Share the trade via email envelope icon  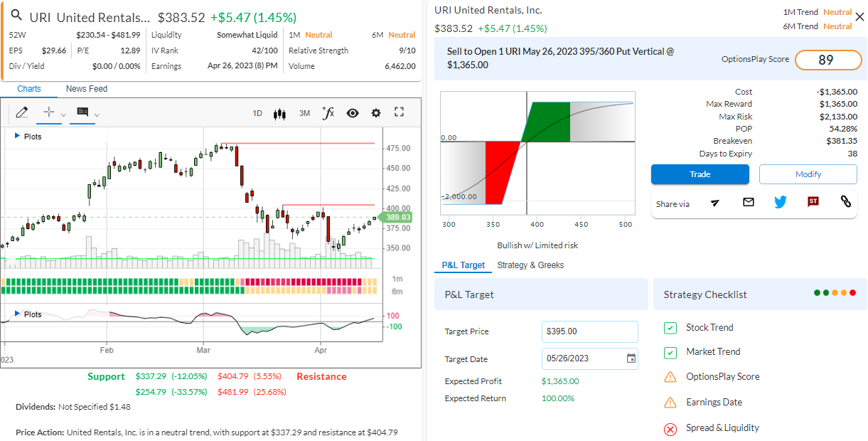pos(748,203)
